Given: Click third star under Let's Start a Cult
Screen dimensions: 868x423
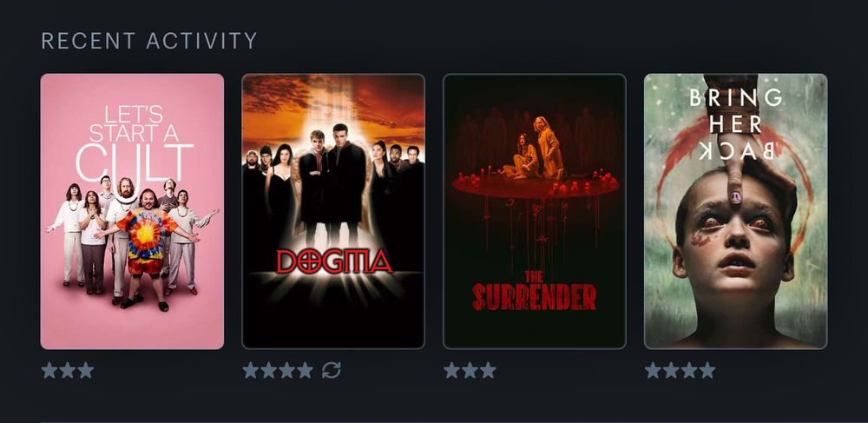Looking at the screenshot, I should click(x=85, y=370).
